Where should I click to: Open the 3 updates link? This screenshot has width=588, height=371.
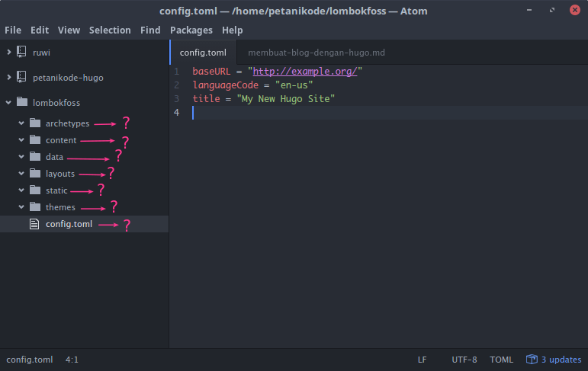pyautogui.click(x=561, y=360)
